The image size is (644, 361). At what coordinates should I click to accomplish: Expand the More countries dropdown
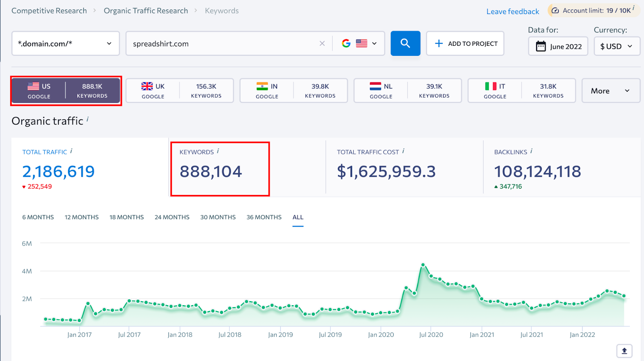tap(611, 91)
